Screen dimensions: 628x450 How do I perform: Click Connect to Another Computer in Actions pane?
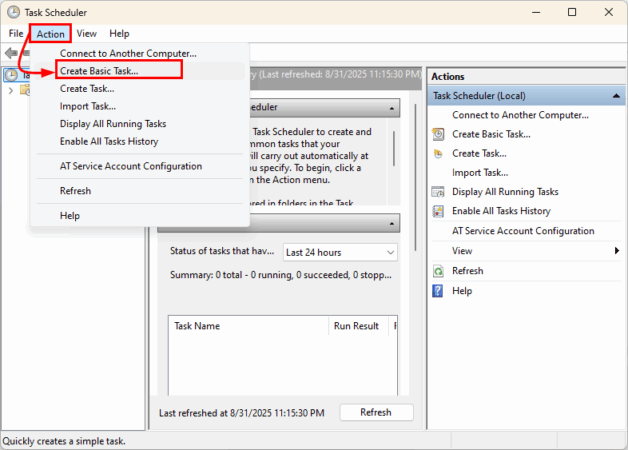pyautogui.click(x=520, y=115)
